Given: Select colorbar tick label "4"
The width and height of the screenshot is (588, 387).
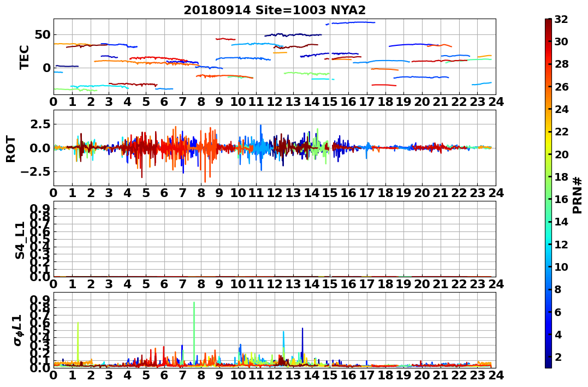Looking at the screenshot, I should (x=558, y=334).
